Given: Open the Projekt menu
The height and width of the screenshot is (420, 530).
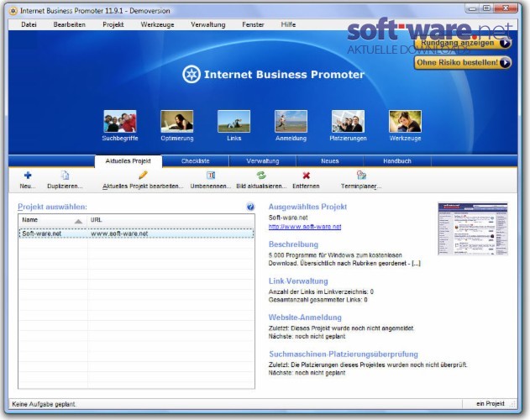Looking at the screenshot, I should pos(113,24).
